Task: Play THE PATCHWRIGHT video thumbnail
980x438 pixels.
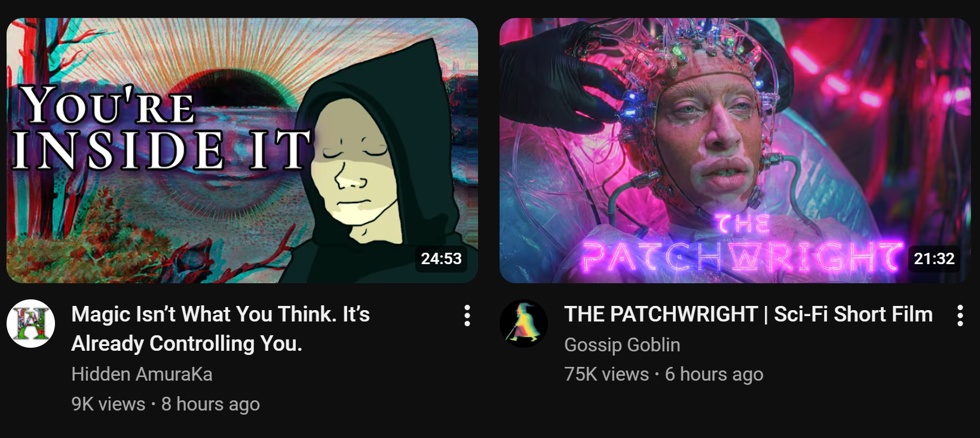Action: pos(735,151)
